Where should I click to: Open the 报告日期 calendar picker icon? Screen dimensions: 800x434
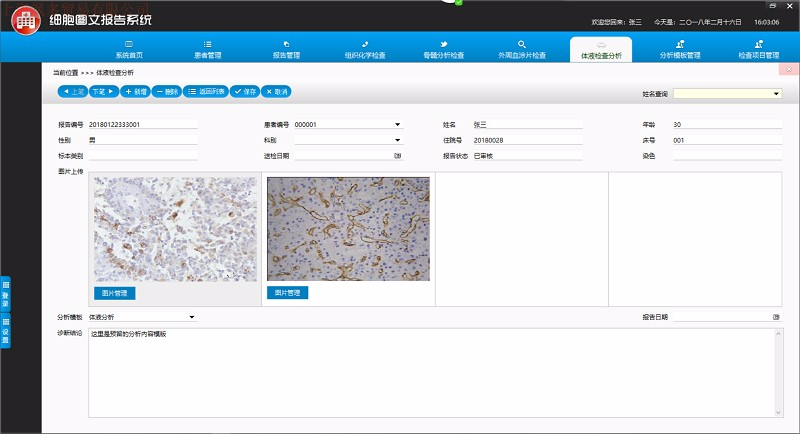point(776,317)
